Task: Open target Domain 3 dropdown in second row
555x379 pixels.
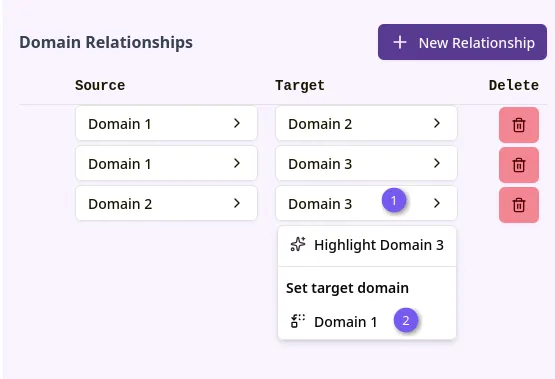Action: coord(366,163)
